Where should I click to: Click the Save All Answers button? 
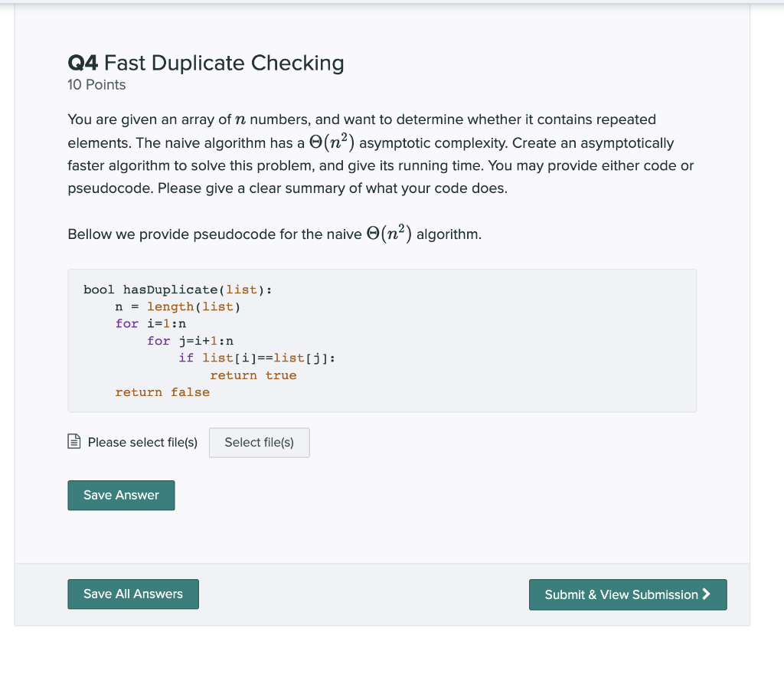tap(132, 594)
